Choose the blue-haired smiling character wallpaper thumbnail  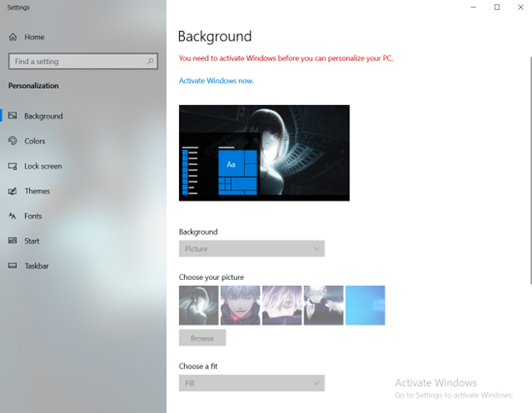(240, 305)
